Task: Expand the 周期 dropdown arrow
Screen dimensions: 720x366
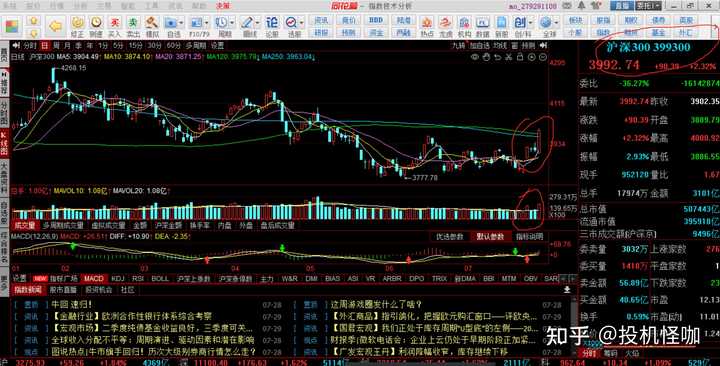Action: [x=233, y=23]
